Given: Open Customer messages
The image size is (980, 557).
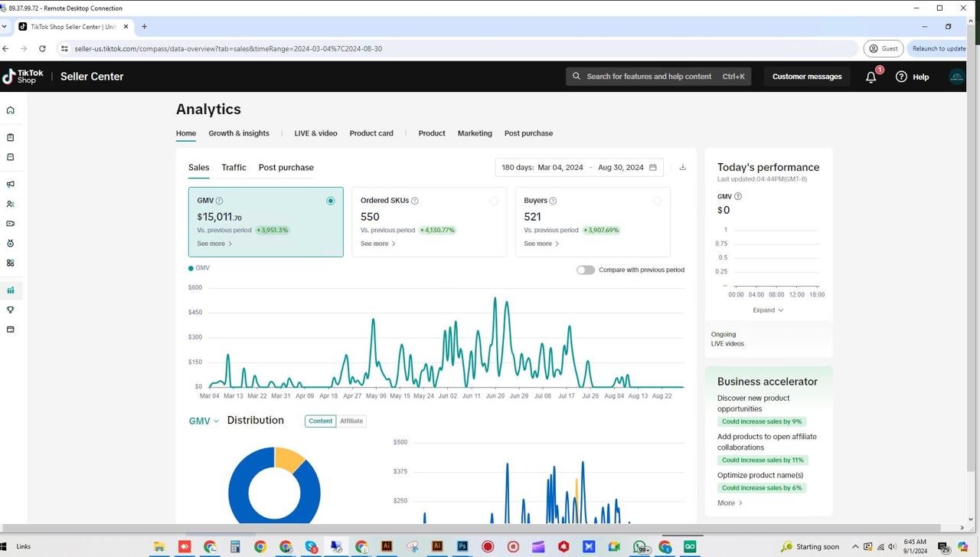Looking at the screenshot, I should click(x=807, y=77).
